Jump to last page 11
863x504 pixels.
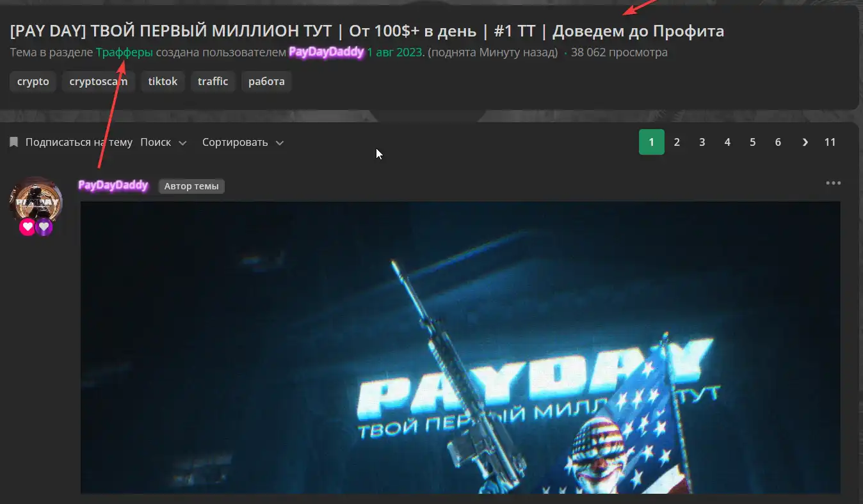pos(830,142)
